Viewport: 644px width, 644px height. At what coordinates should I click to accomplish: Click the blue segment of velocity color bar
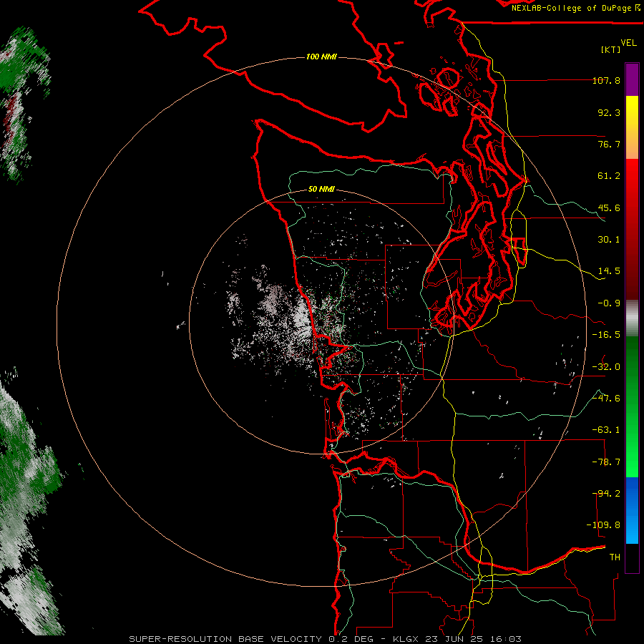[x=632, y=510]
